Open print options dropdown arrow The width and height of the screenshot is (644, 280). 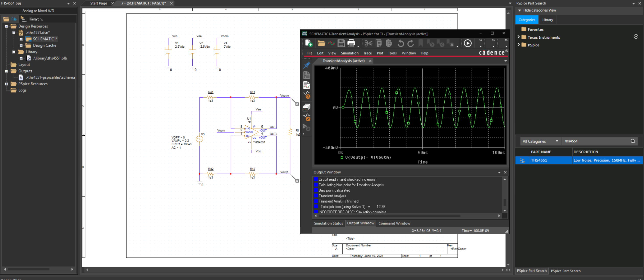[358, 46]
